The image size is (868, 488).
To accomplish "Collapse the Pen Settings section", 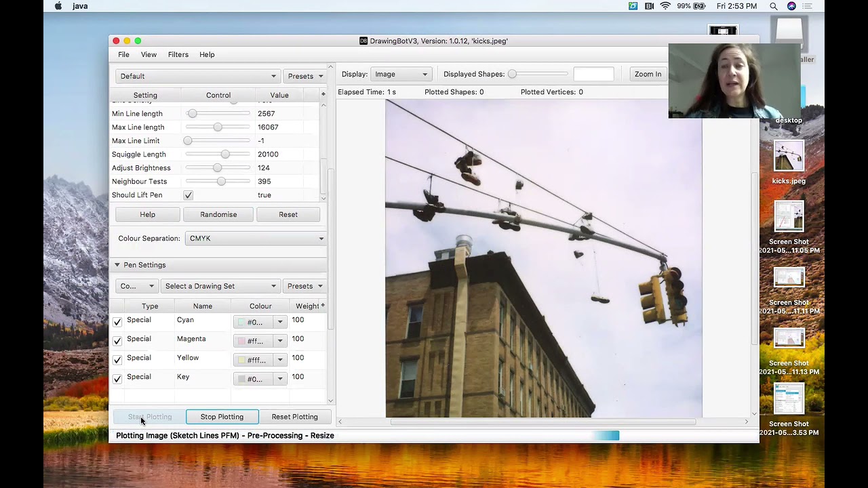I will (117, 265).
